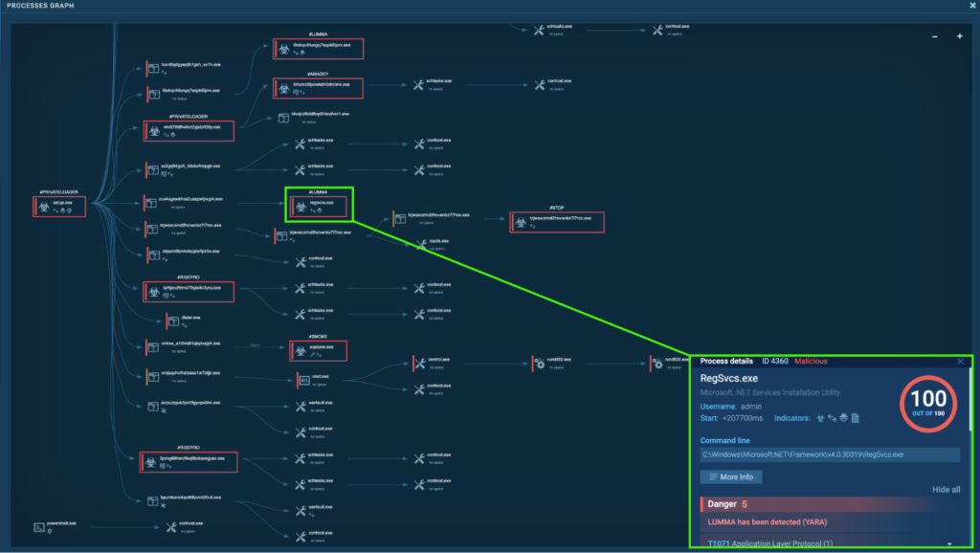The image size is (980, 553).
Task: Open the T1071 technique link
Action: click(x=714, y=544)
